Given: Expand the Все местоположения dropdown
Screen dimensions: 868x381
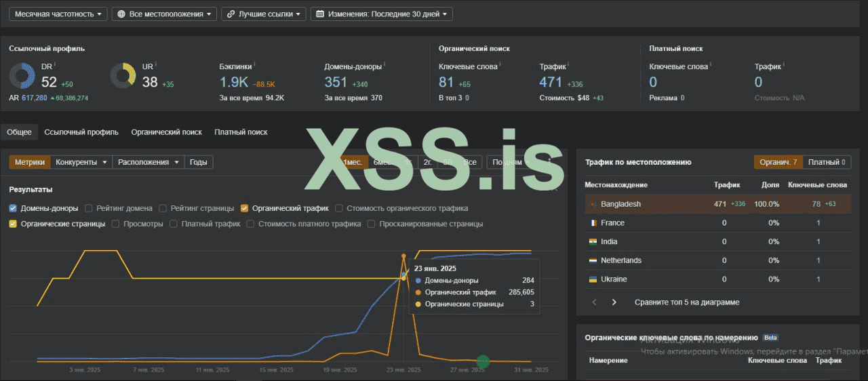Looking at the screenshot, I should [x=163, y=14].
